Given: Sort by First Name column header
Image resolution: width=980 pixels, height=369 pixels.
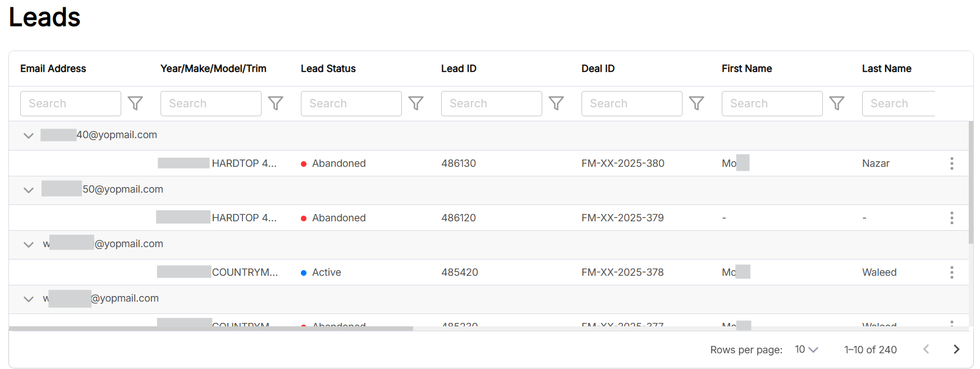Looking at the screenshot, I should pos(747,69).
